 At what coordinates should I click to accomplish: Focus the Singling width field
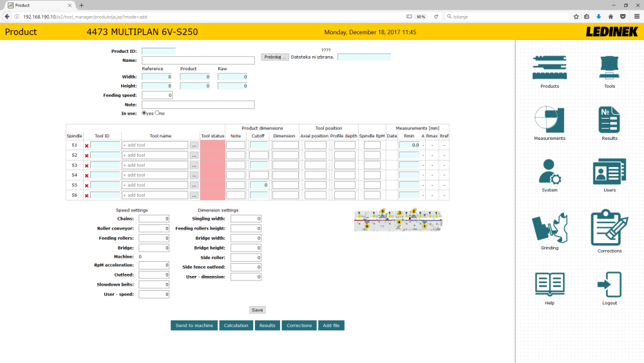tap(245, 219)
